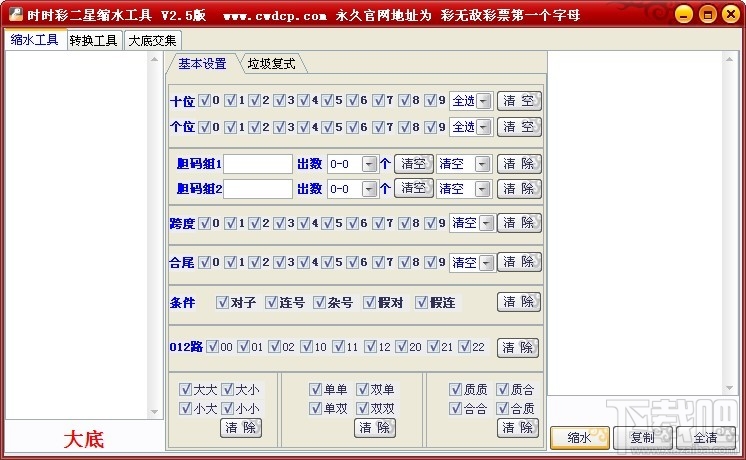
Task: Toggle the 对子 condition checkbox
Action: point(222,302)
